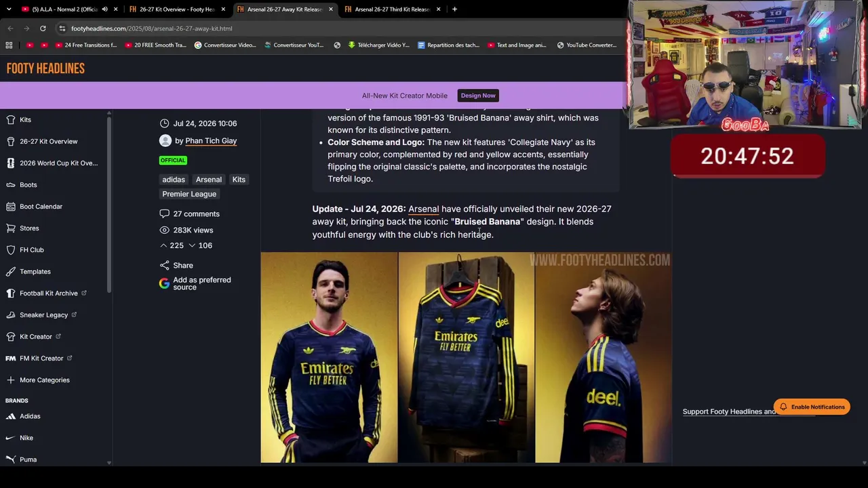This screenshot has height=488, width=868.
Task: Click the adidas tag
Action: pos(174,180)
